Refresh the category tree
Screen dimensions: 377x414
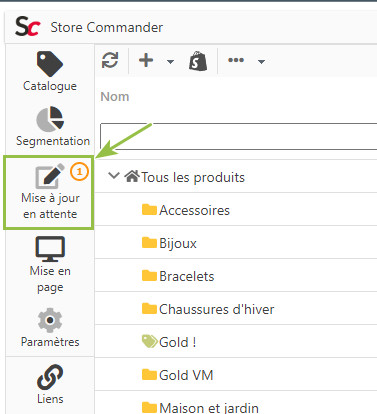tap(110, 60)
